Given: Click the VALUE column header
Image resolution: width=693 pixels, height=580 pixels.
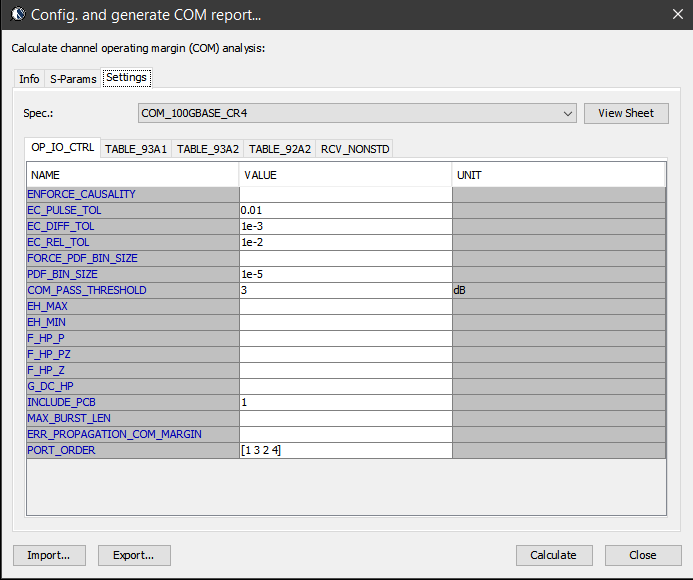Looking at the screenshot, I should click(x=345, y=175).
